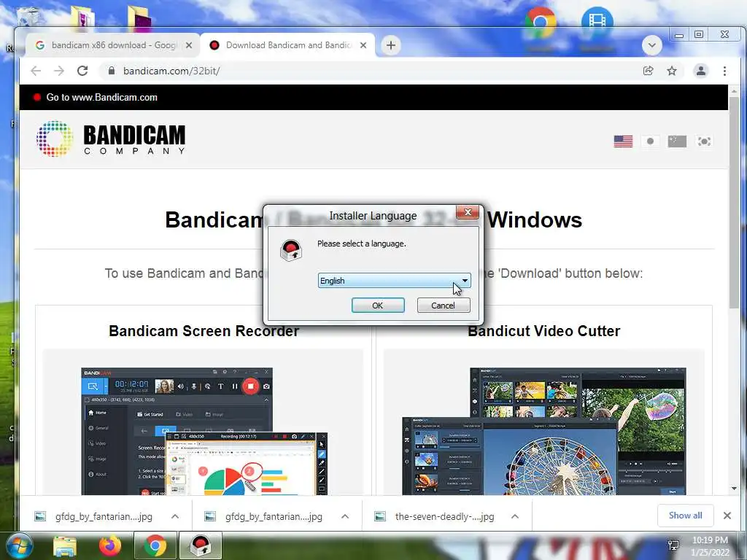747x560 pixels.
Task: Switch site language using the Japan flag
Action: [650, 141]
